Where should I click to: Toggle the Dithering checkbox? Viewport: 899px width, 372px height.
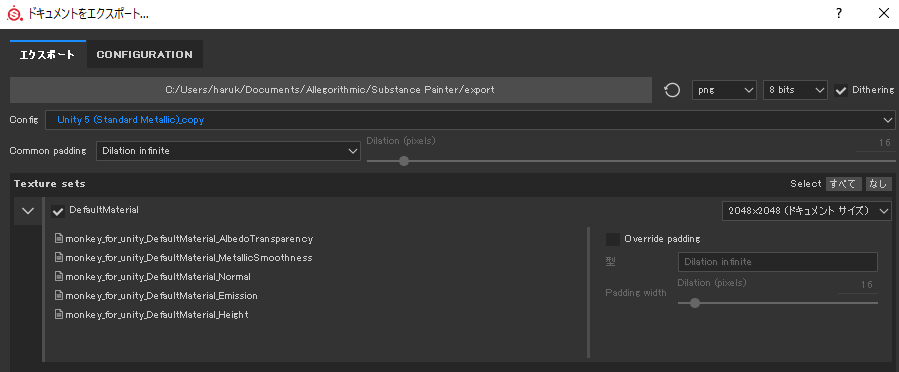[x=841, y=91]
